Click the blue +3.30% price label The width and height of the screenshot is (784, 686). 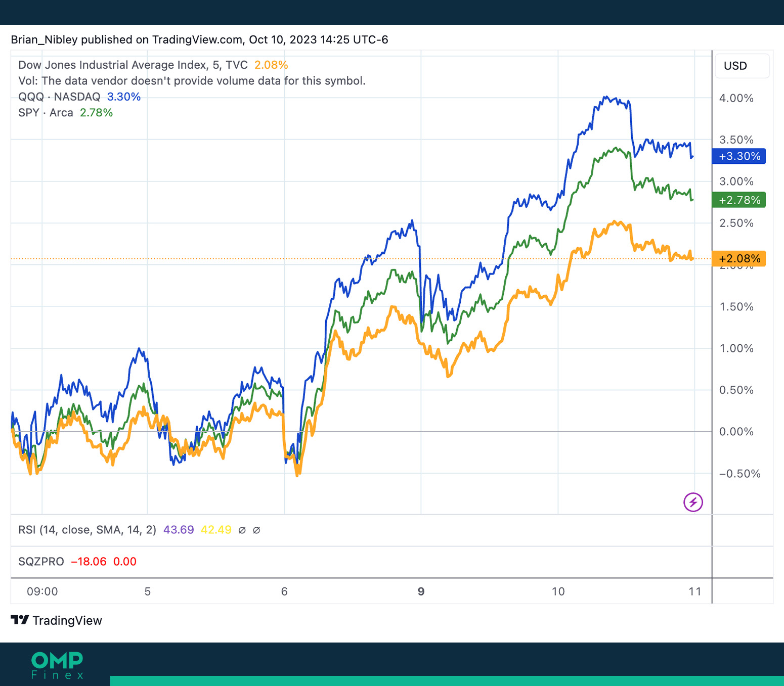tap(739, 156)
